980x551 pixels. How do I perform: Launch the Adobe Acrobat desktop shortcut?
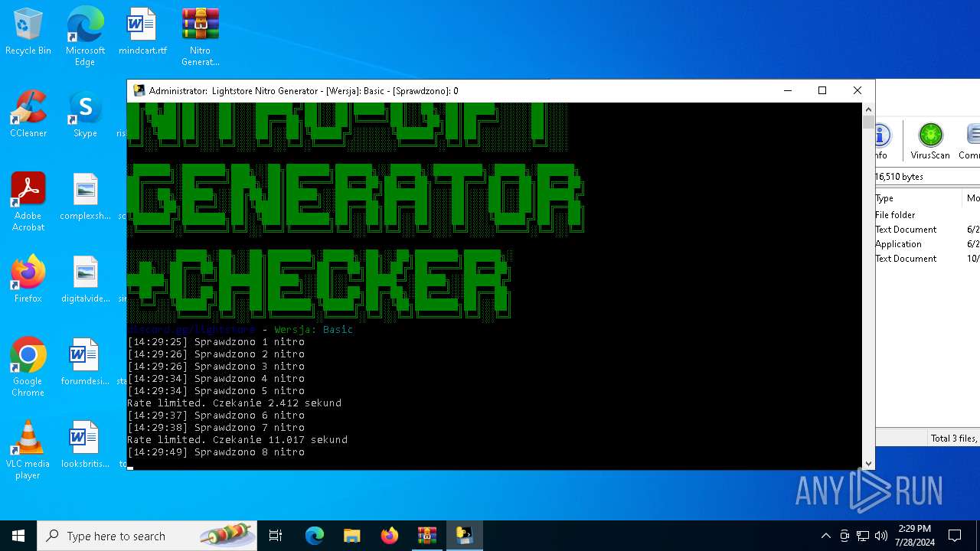click(x=28, y=202)
